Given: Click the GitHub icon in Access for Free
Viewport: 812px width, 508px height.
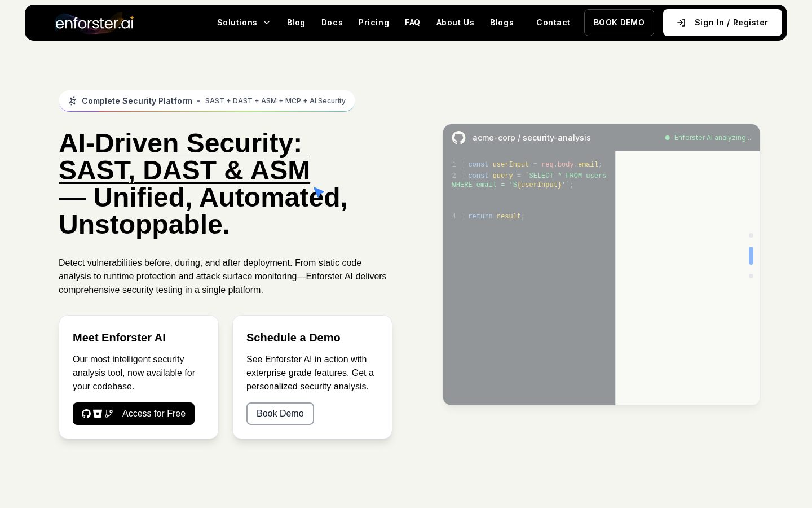Looking at the screenshot, I should click(x=86, y=414).
